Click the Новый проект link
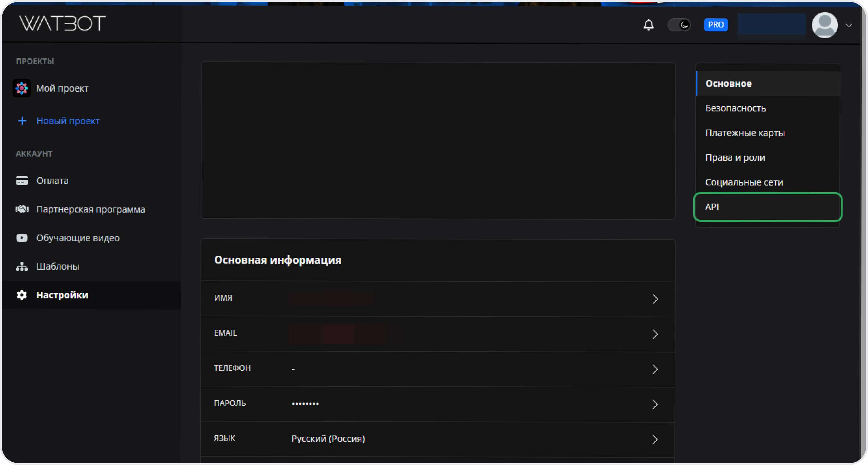Image resolution: width=868 pixels, height=465 pixels. (68, 121)
